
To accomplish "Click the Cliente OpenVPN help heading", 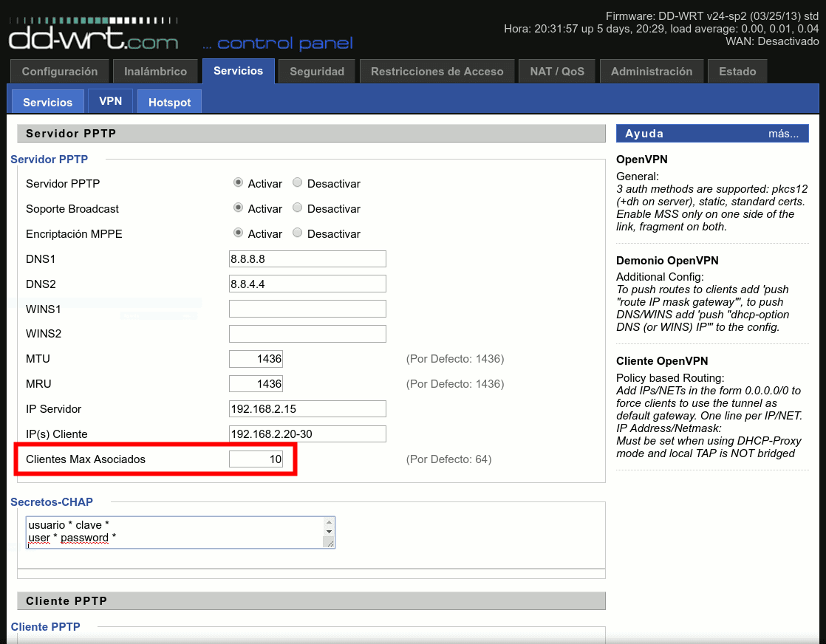I will [x=662, y=361].
